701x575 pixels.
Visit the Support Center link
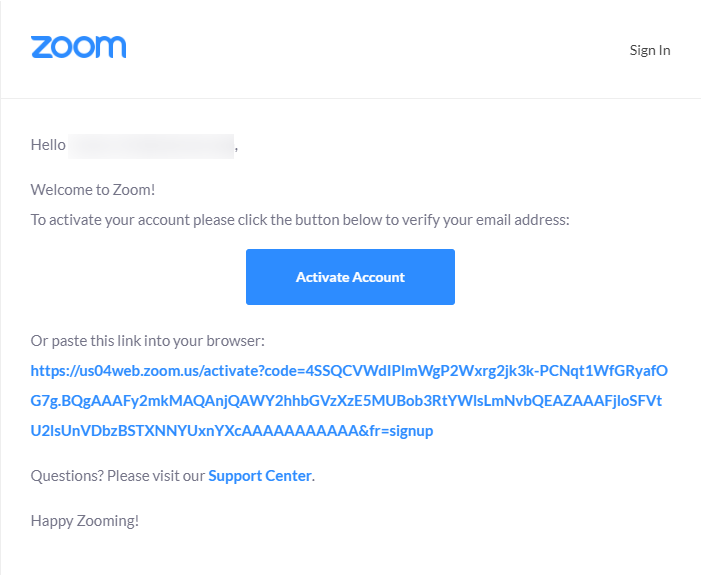[x=260, y=476]
